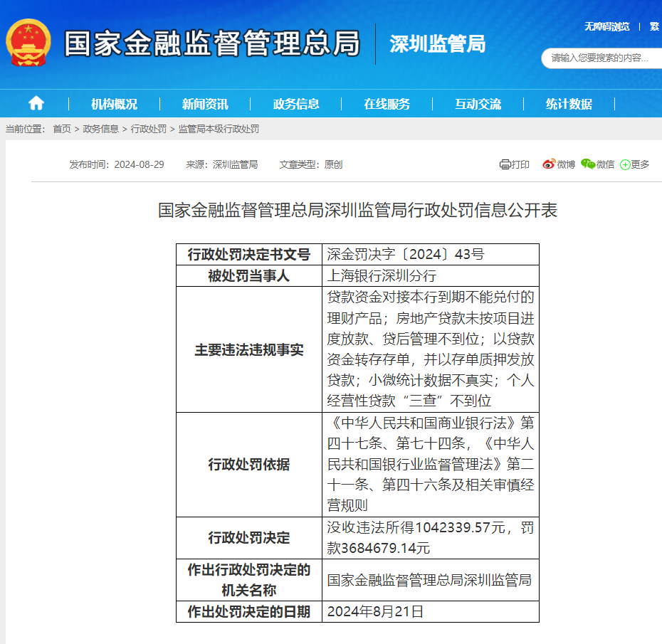Click header cell 作出处罚决定的日期
Viewport: 662px width, 644px height.
pyautogui.click(x=249, y=611)
